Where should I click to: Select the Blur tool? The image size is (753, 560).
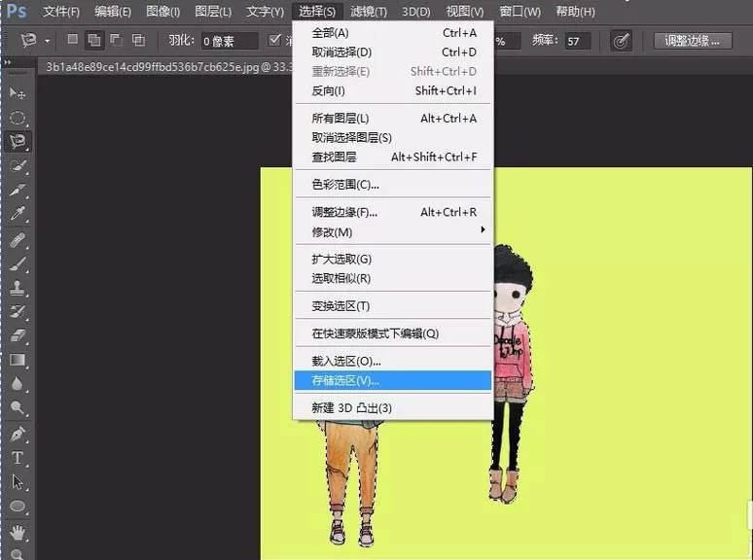18,383
